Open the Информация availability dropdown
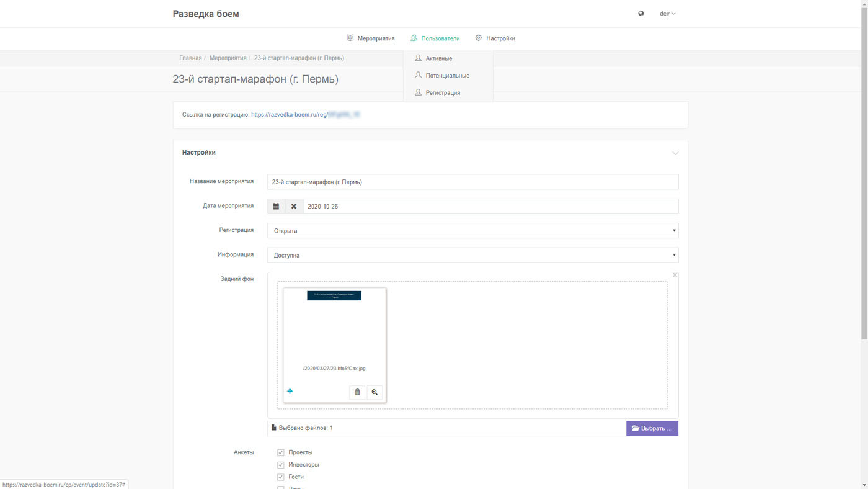The height and width of the screenshot is (489, 868). click(x=473, y=255)
